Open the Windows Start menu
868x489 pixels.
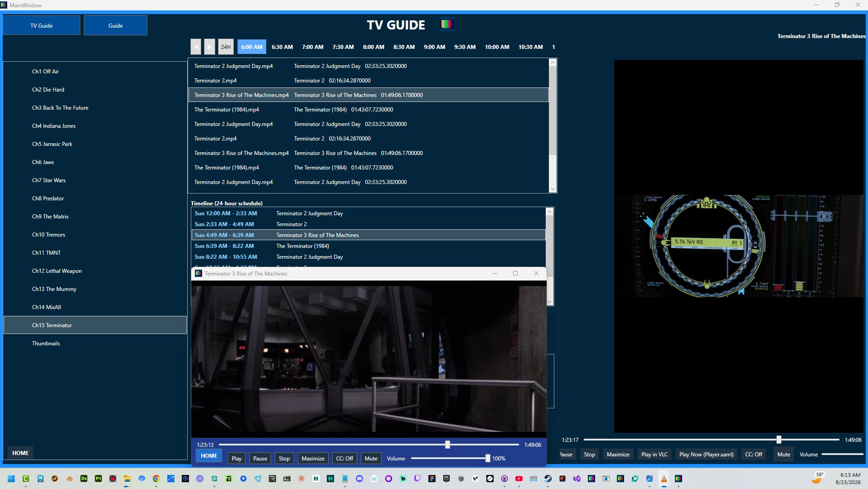pos(11,479)
